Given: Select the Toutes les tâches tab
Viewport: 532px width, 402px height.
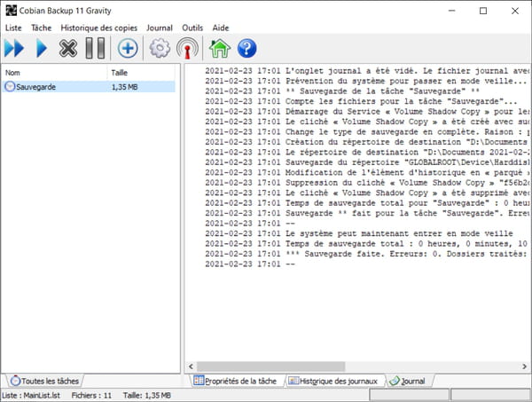Looking at the screenshot, I should pos(44,381).
